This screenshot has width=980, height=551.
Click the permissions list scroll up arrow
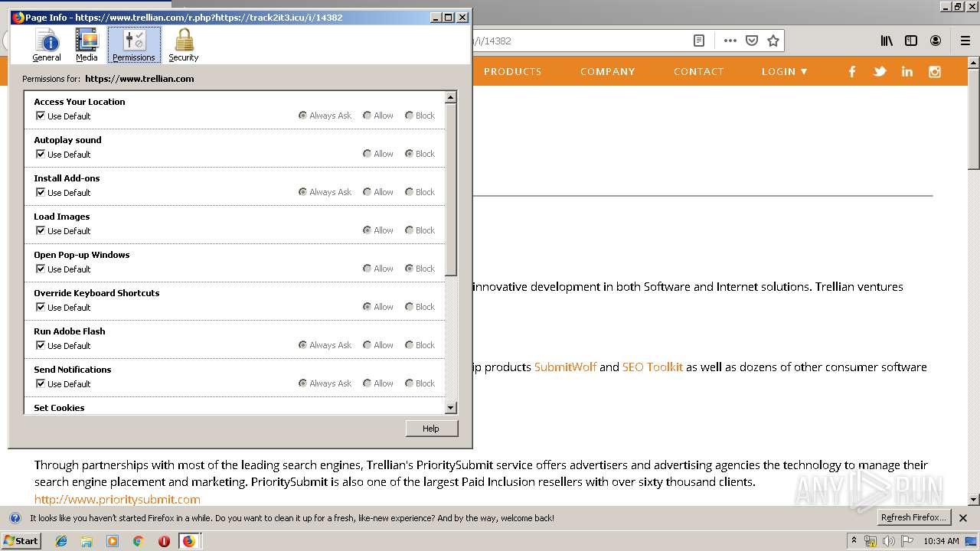tap(450, 97)
